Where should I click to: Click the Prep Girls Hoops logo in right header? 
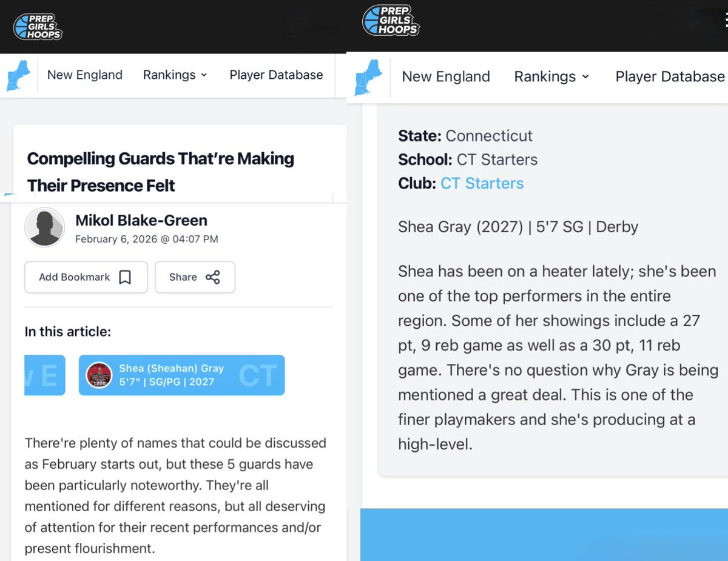[391, 20]
